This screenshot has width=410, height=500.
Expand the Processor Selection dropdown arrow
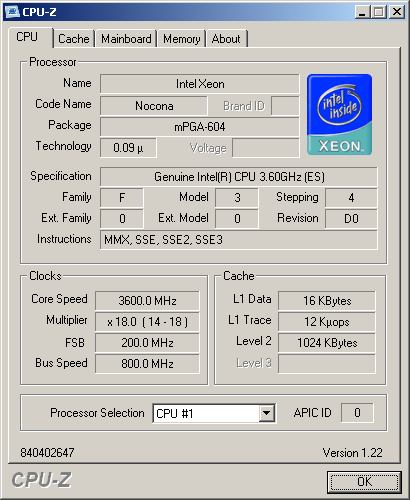[x=267, y=413]
